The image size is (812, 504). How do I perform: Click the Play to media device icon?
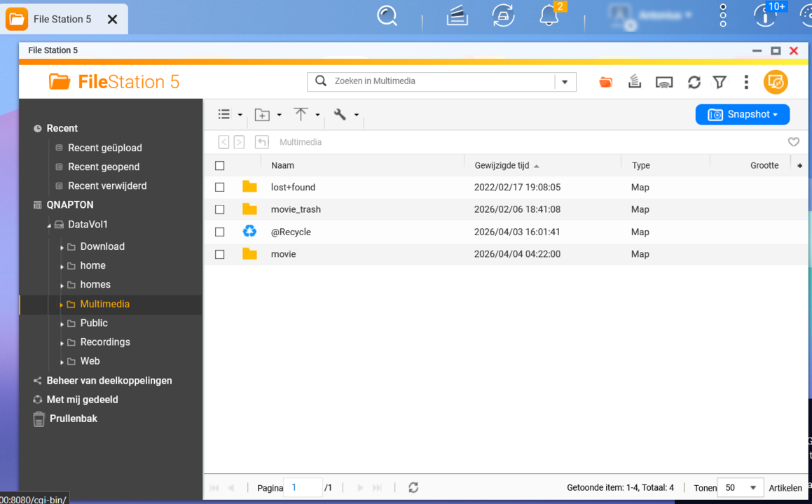click(x=664, y=82)
